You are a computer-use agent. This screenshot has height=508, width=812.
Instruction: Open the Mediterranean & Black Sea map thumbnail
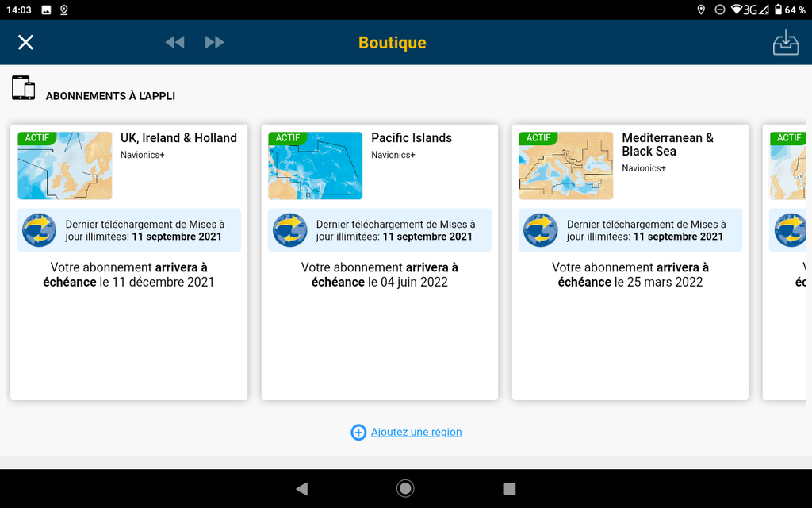[566, 166]
